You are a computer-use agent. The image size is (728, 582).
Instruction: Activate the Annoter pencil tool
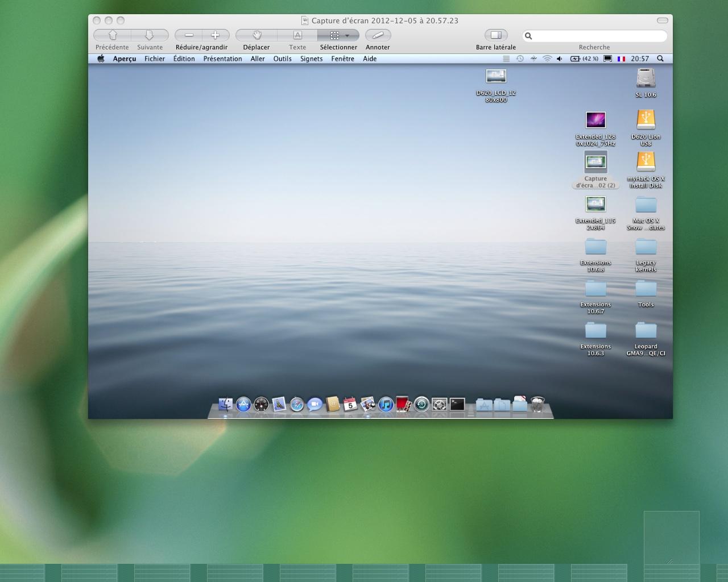pos(378,35)
